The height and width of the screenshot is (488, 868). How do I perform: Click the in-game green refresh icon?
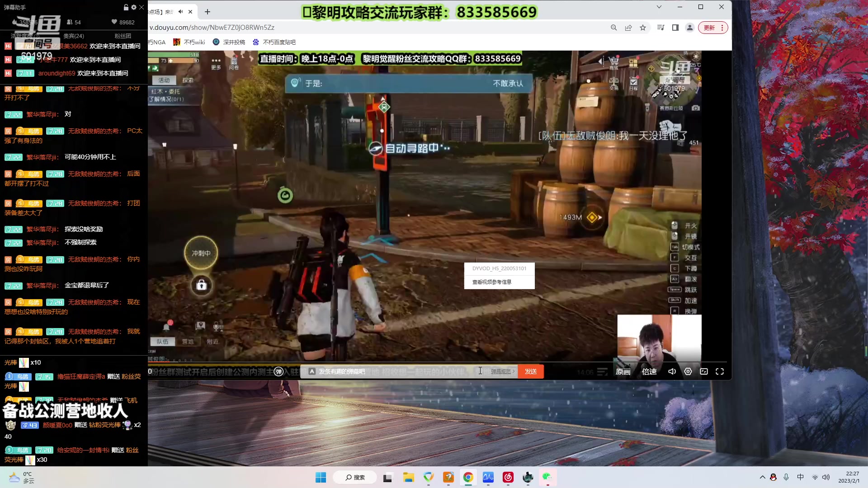click(x=285, y=196)
